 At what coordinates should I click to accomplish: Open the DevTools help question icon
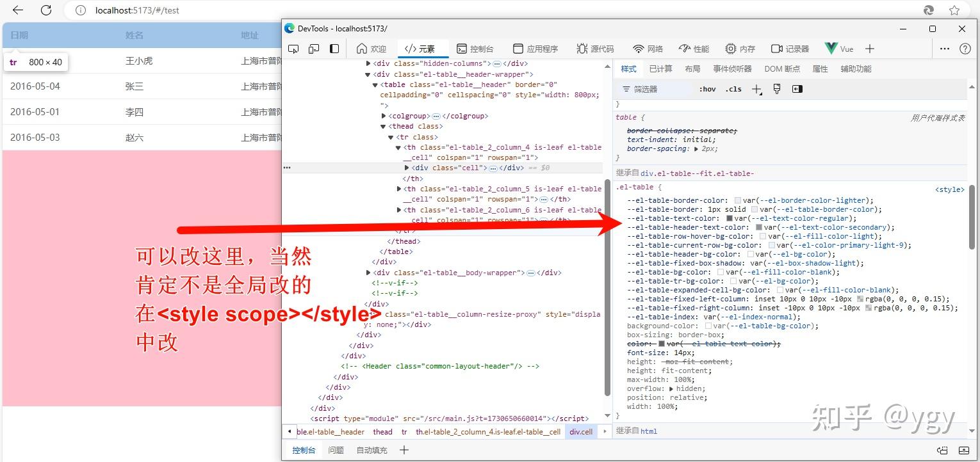click(965, 49)
